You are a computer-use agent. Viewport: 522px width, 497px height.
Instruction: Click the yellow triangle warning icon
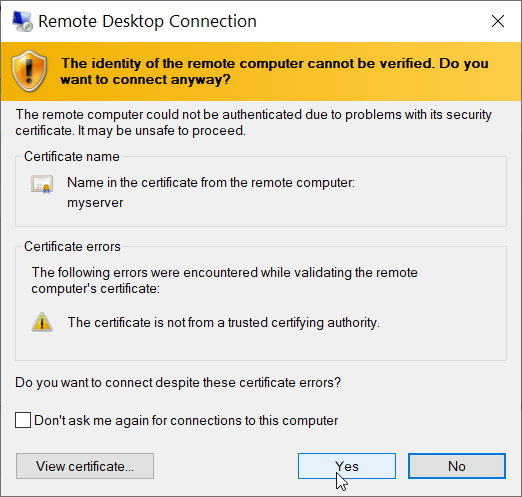(42, 322)
